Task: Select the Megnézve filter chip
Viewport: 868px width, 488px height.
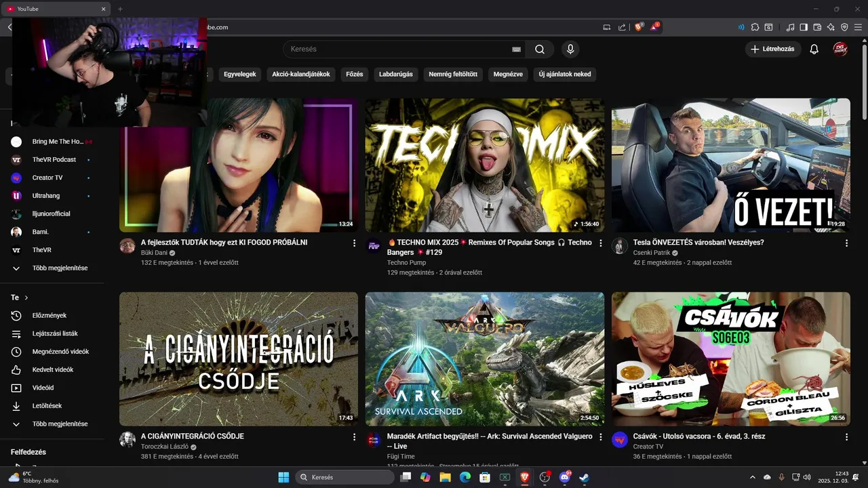Action: [508, 74]
